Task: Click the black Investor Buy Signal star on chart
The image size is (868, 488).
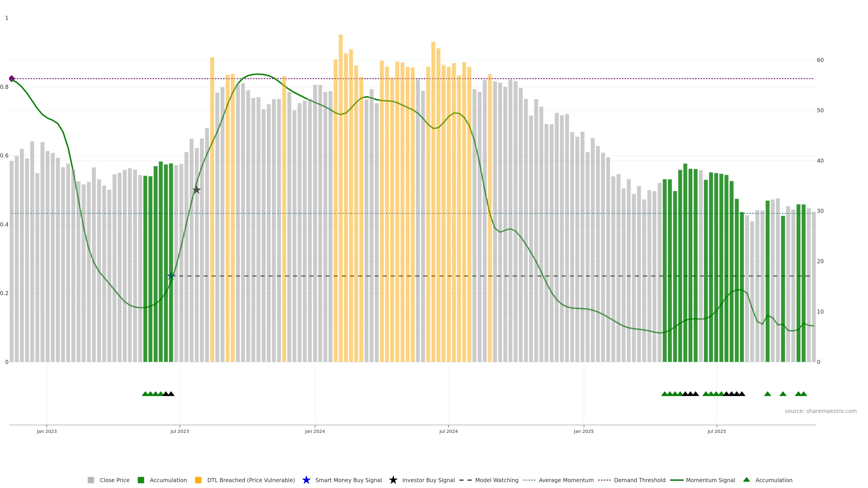Action: [197, 190]
